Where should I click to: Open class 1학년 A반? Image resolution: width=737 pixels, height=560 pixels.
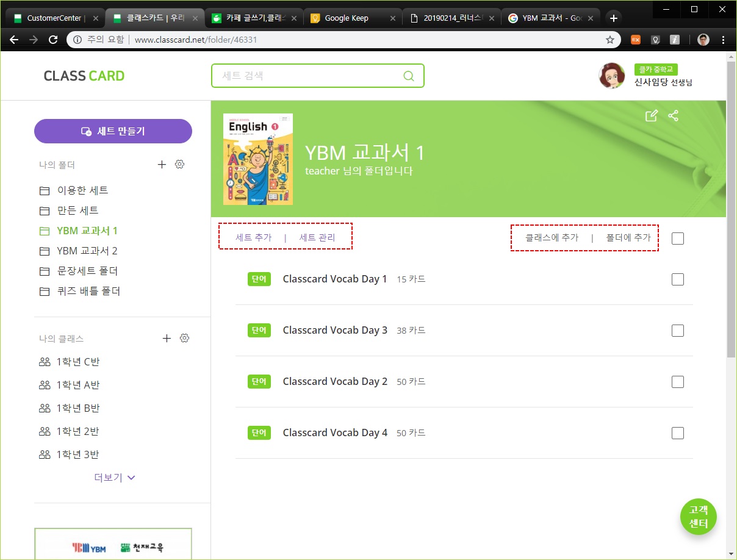pos(70,385)
